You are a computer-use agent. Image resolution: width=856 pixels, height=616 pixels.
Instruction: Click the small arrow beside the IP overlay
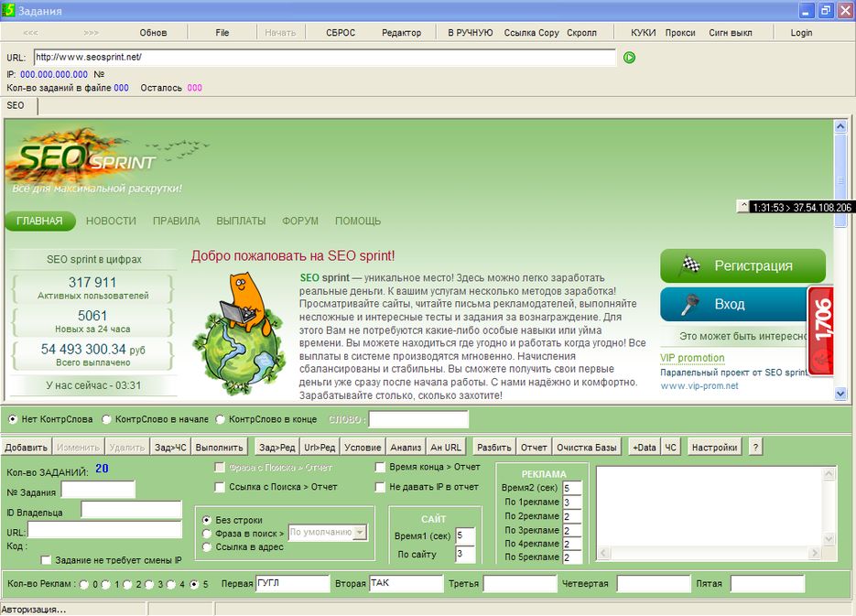pyautogui.click(x=742, y=207)
